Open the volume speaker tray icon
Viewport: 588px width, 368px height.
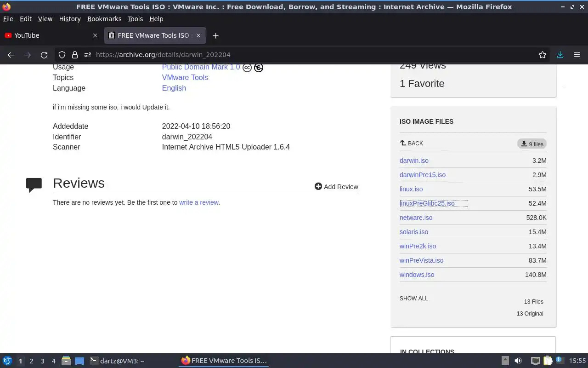click(x=518, y=361)
